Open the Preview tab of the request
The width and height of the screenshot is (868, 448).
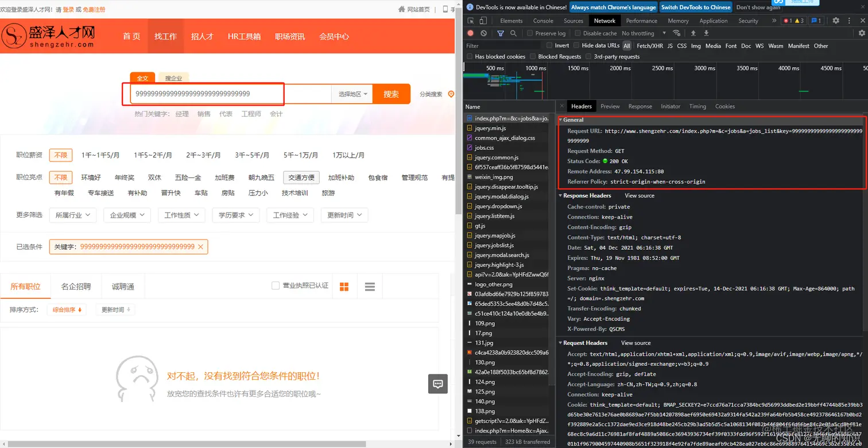click(x=610, y=106)
